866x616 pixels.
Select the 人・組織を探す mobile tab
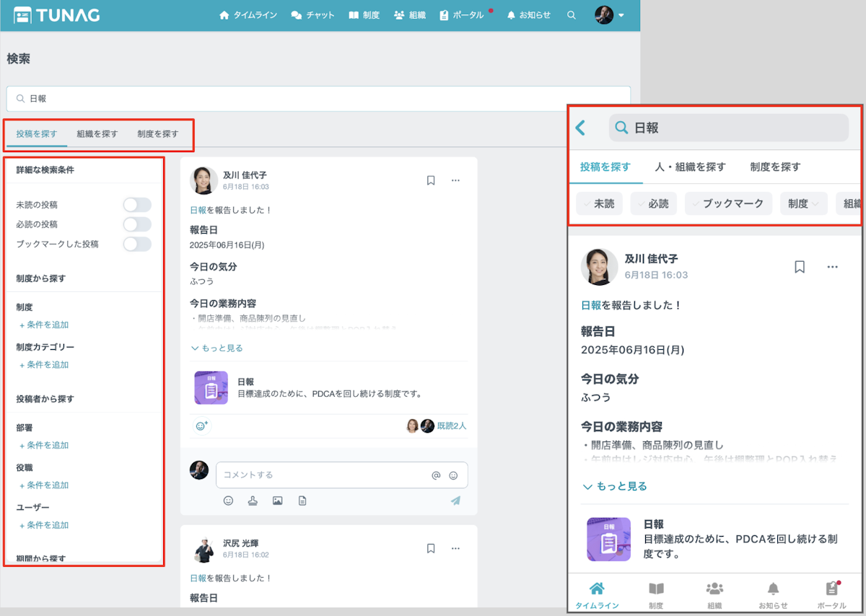click(690, 167)
